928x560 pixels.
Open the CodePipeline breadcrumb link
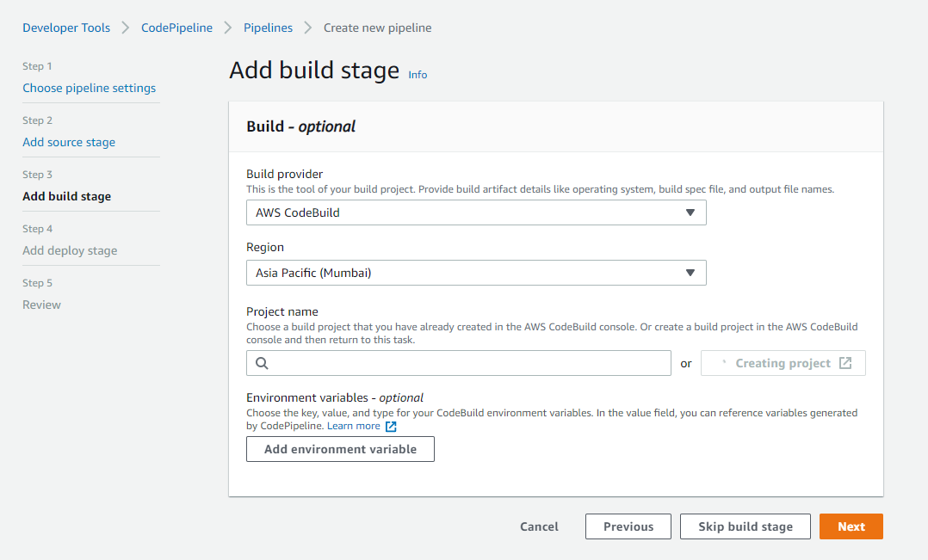point(176,28)
